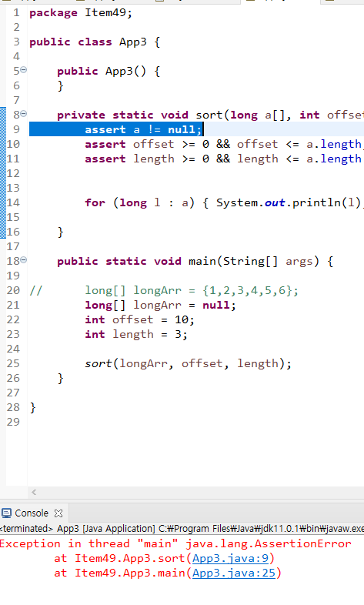Viewport: 364px width, 605px height.
Task: Collapse the sort method fold marker
Action: 24,114
